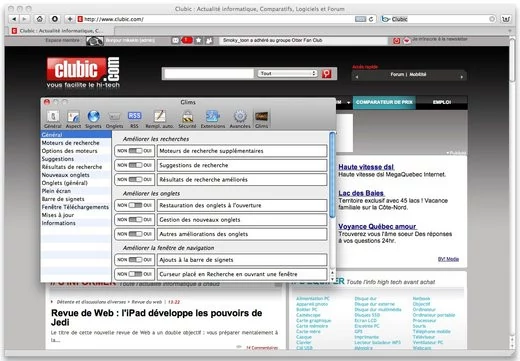This screenshot has width=520, height=361.
Task: Click the left arrow of Forum Mobilité bar
Action: (x=357, y=77)
